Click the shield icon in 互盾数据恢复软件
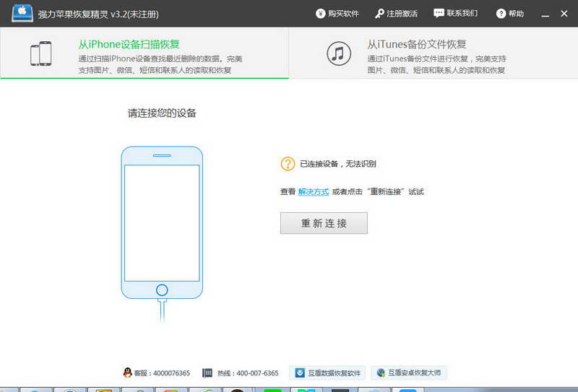Viewport: 578px width, 392px height. tap(300, 373)
